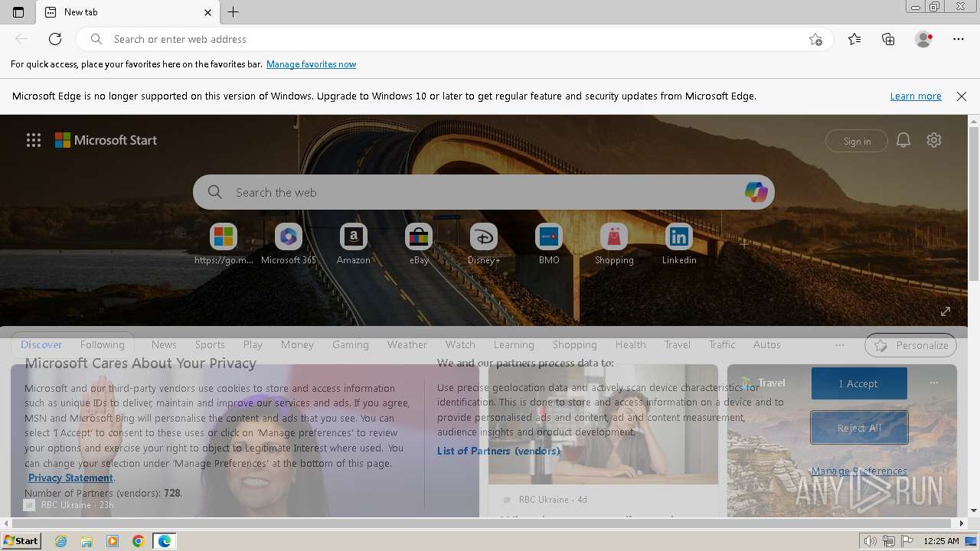The image size is (980, 551).
Task: Open page settings gear
Action: coord(934,140)
